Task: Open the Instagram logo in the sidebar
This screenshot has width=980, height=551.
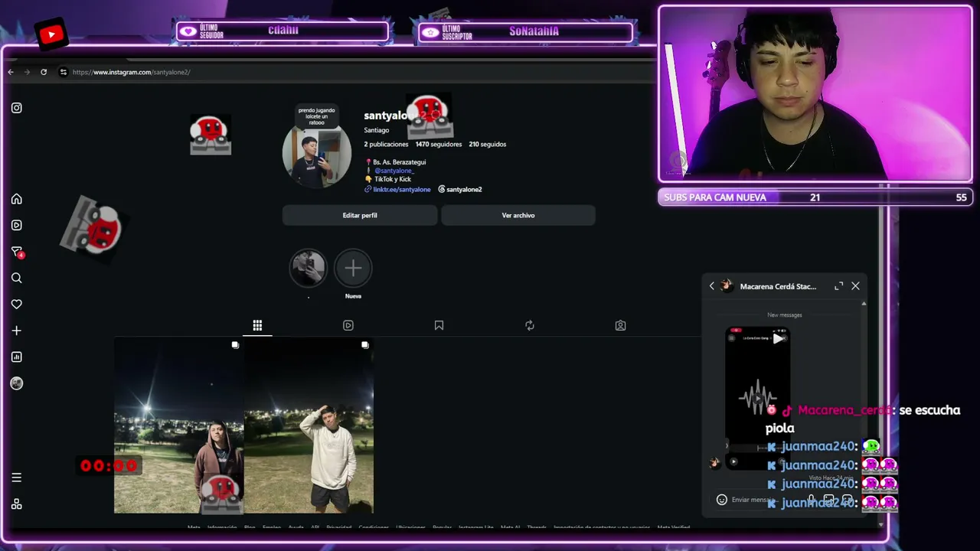Action: 17,108
